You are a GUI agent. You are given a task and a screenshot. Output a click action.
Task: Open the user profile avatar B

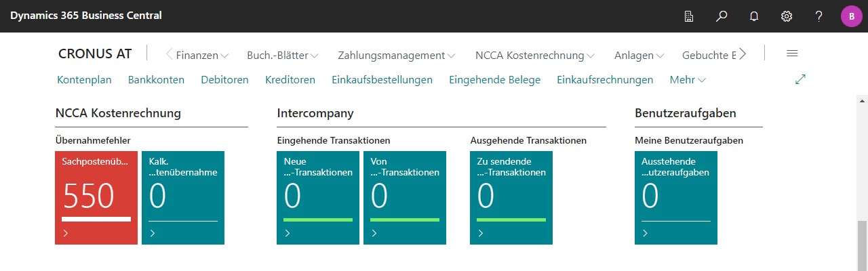pyautogui.click(x=851, y=16)
